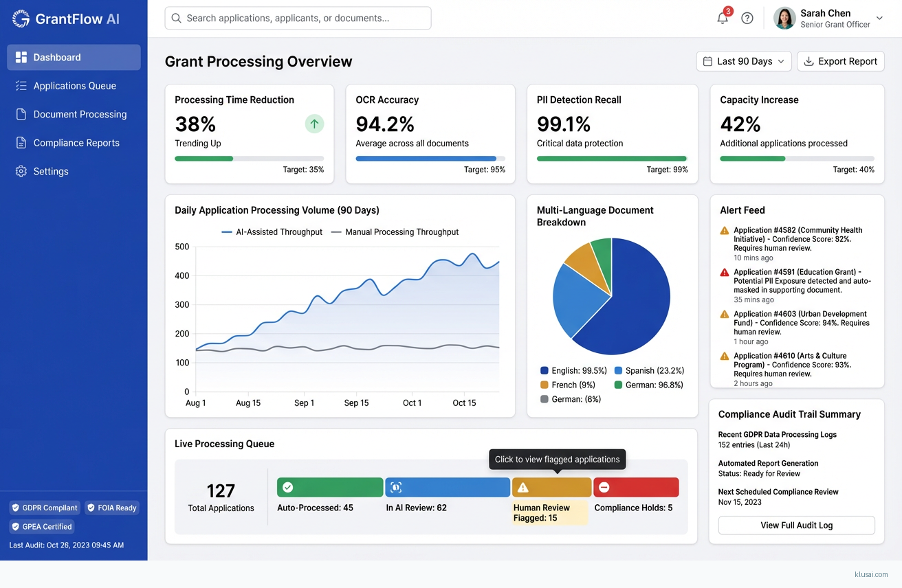
Task: Go to Compliance Reports page
Action: (x=76, y=143)
